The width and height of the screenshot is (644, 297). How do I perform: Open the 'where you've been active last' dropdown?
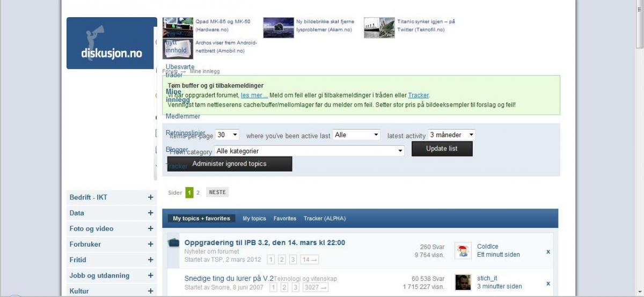click(x=356, y=135)
